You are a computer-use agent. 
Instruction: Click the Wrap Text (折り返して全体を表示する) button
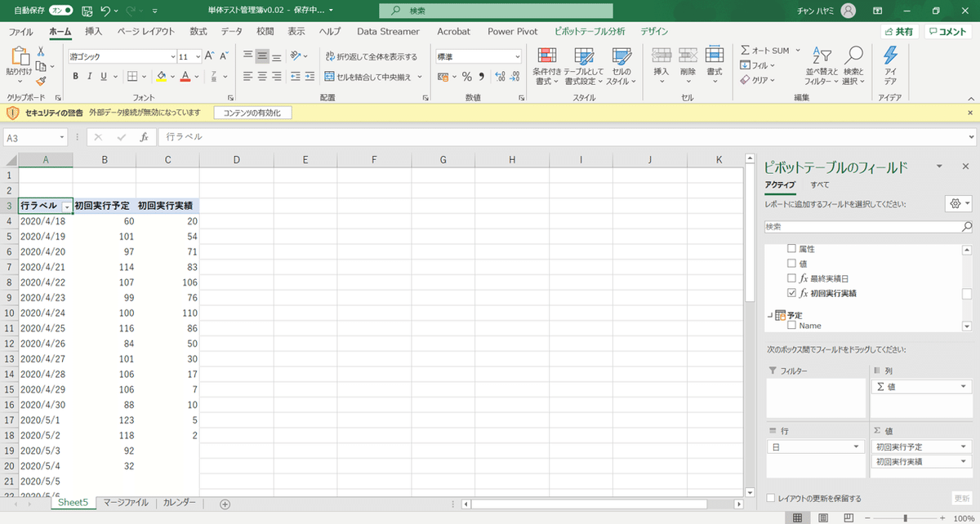[371, 57]
